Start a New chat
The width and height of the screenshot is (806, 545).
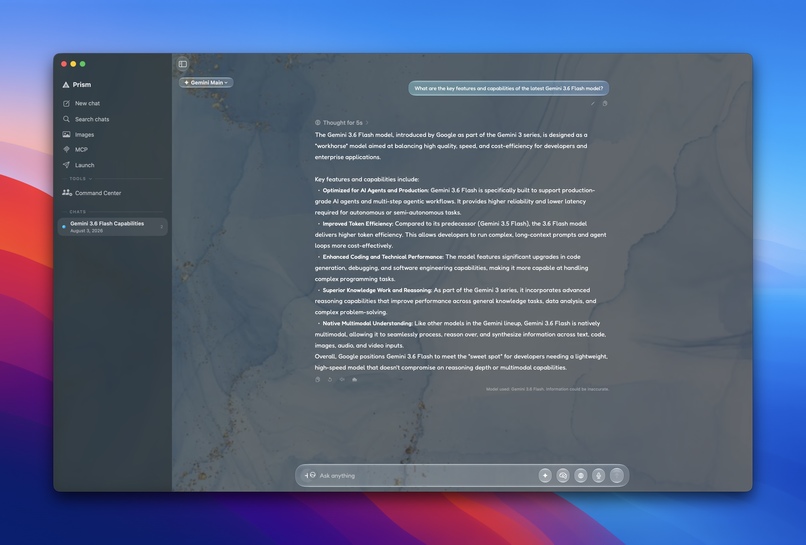coord(81,103)
